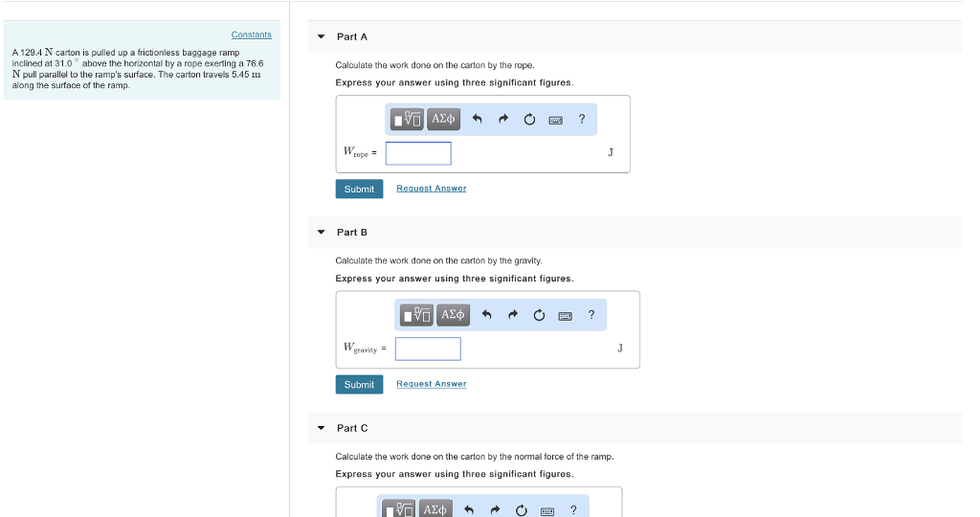The image size is (980, 517).
Task: Open the templates button in Part A
Action: coord(409,119)
